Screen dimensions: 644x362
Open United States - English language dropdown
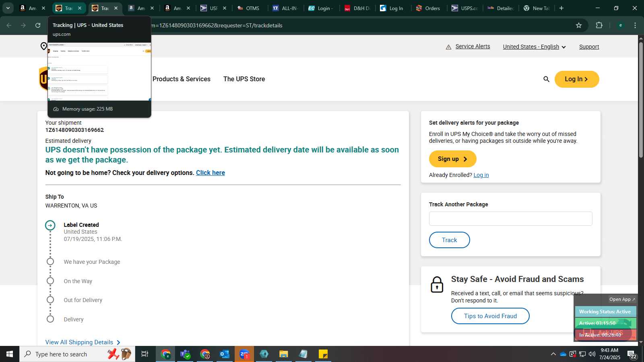pos(535,47)
